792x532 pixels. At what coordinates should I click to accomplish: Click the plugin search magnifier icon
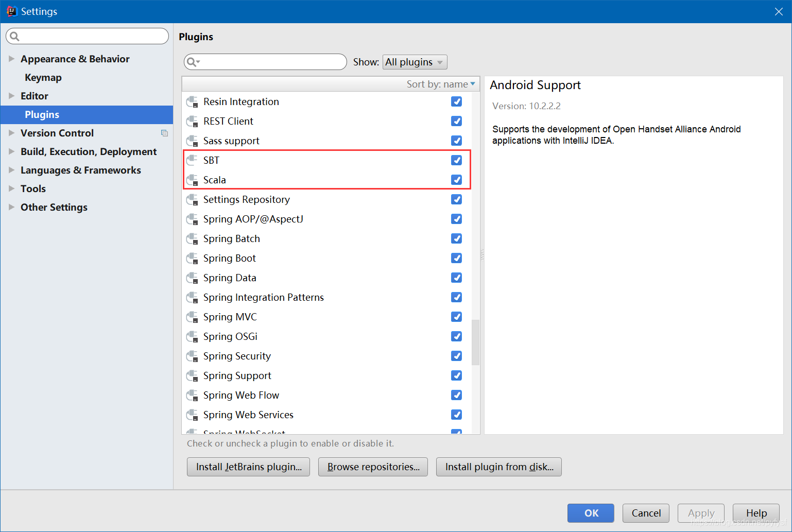[x=193, y=62]
